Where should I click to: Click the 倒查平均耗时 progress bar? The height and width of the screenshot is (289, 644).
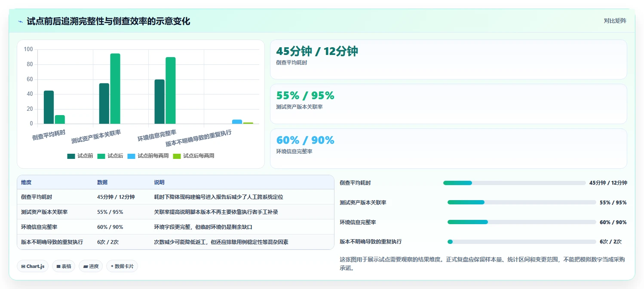(x=515, y=183)
